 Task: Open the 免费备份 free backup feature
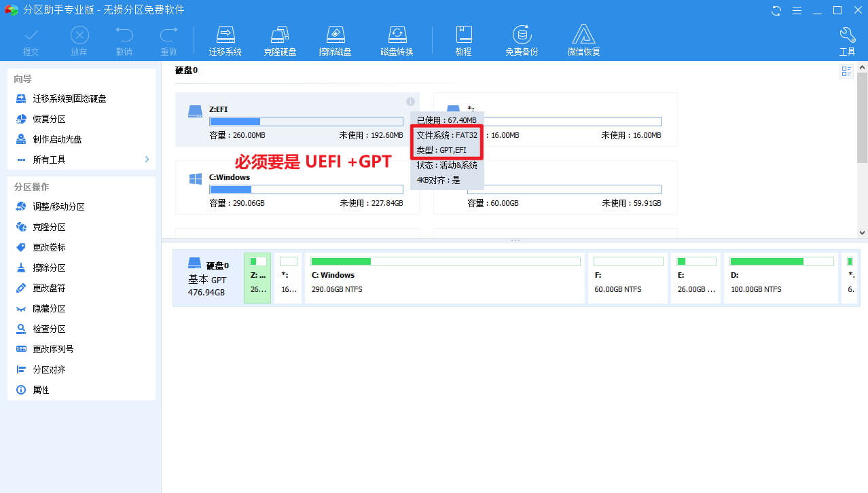[521, 39]
